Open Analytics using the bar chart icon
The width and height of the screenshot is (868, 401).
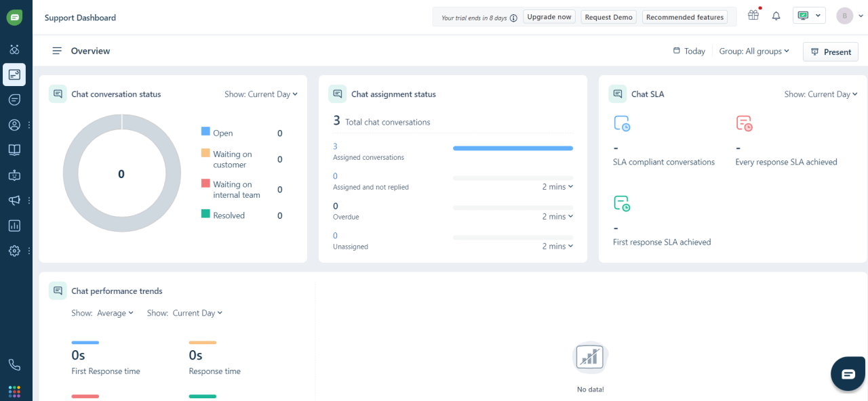[15, 225]
